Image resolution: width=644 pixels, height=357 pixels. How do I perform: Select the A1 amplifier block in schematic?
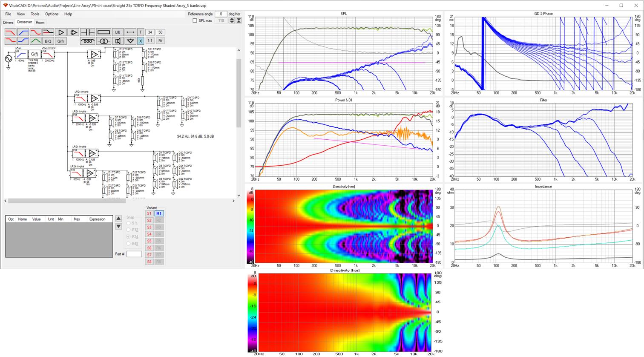[94, 54]
